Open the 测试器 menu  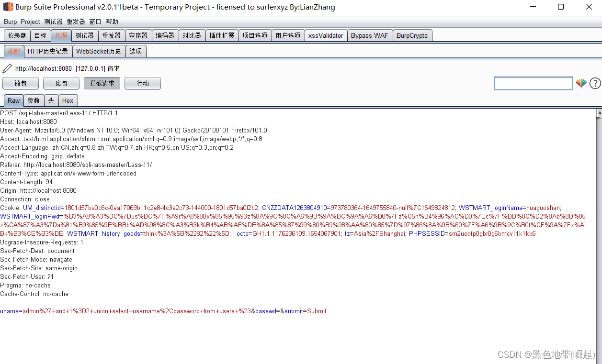coord(53,22)
